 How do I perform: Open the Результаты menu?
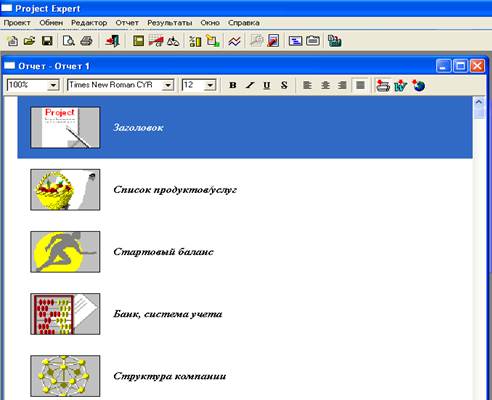(170, 23)
